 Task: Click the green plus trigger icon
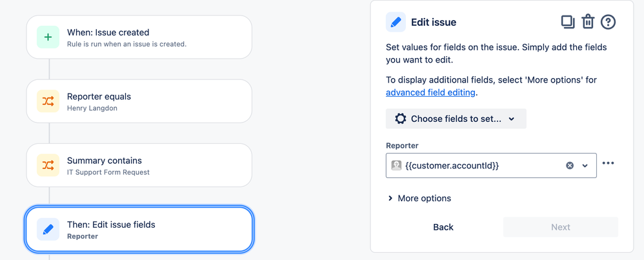pyautogui.click(x=48, y=37)
